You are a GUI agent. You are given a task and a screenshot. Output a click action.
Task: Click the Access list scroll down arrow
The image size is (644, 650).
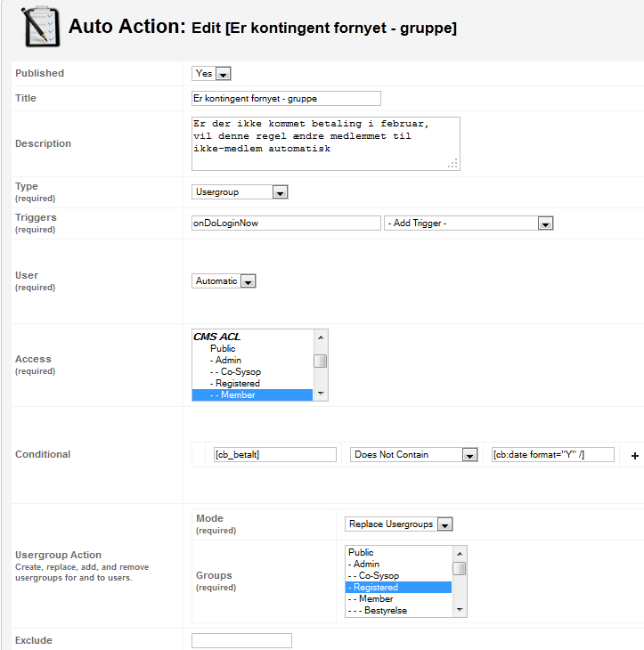(x=321, y=394)
